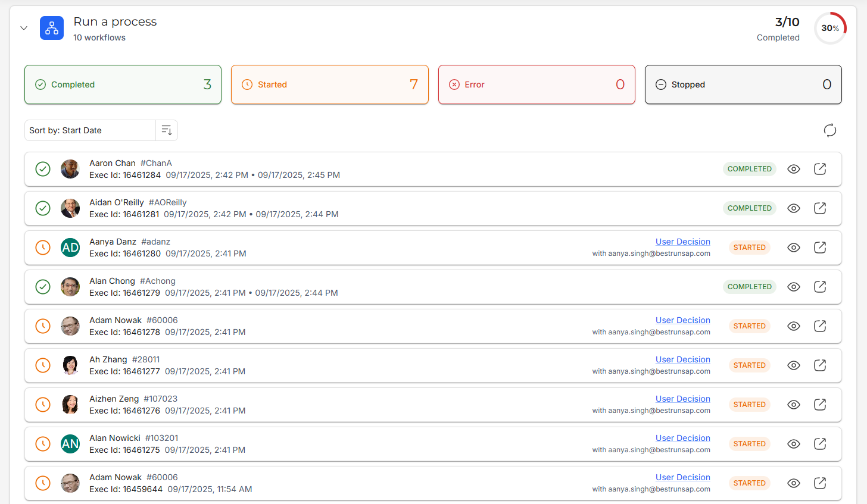Filter by the Started status card
This screenshot has width=867, height=504.
tap(329, 84)
